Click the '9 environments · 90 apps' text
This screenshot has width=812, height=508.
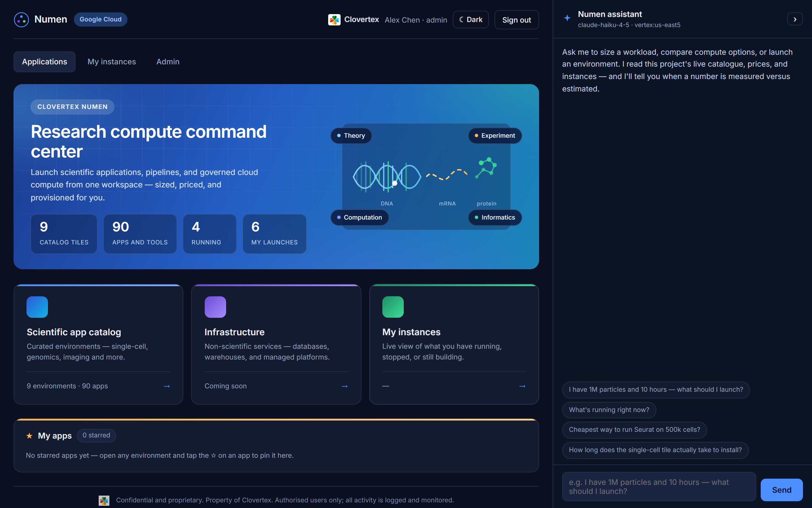(67, 386)
